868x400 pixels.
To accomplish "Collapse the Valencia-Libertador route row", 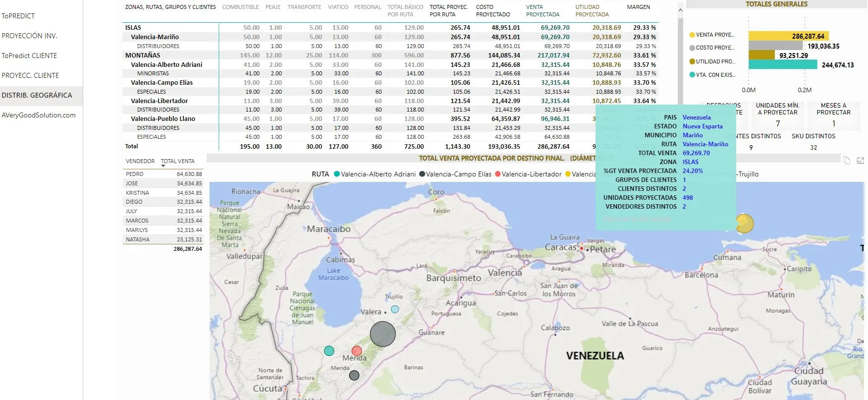I will [x=159, y=101].
